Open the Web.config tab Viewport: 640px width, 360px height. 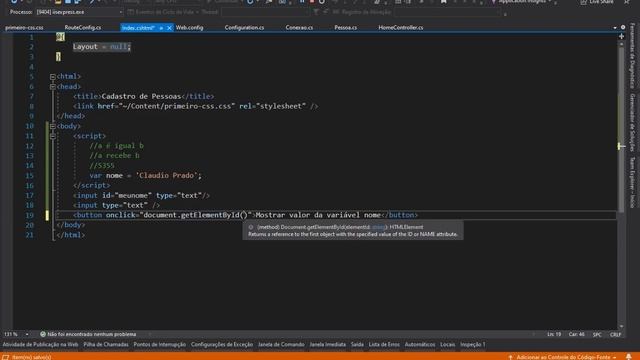point(189,28)
